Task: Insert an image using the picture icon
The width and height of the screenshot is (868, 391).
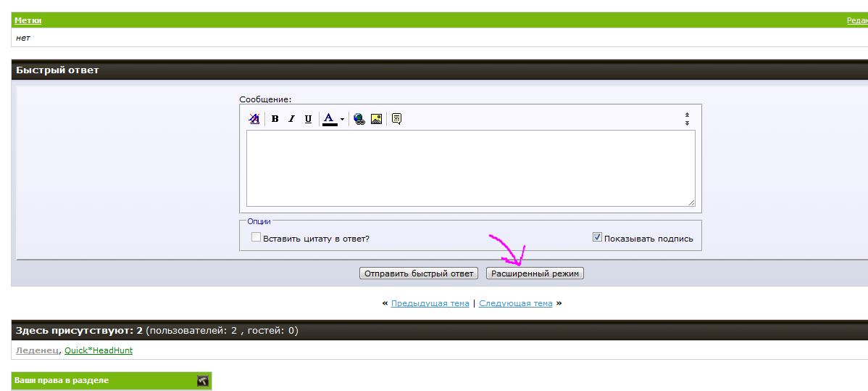Action: pyautogui.click(x=376, y=119)
